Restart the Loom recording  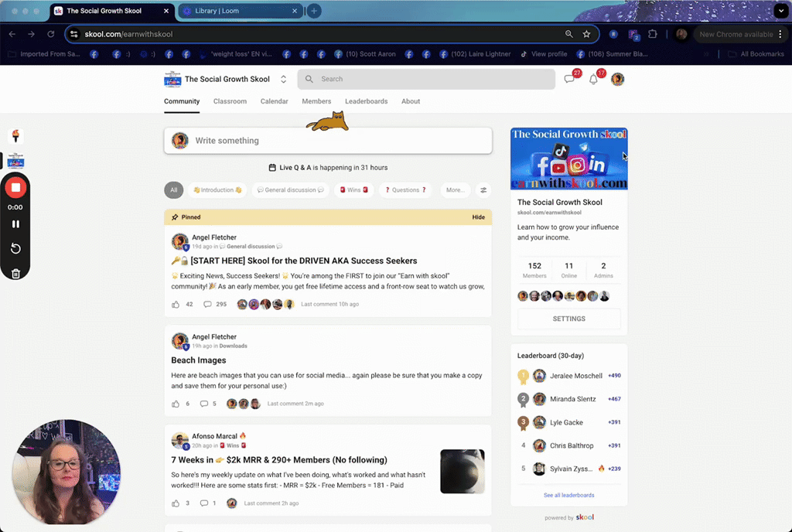[15, 248]
